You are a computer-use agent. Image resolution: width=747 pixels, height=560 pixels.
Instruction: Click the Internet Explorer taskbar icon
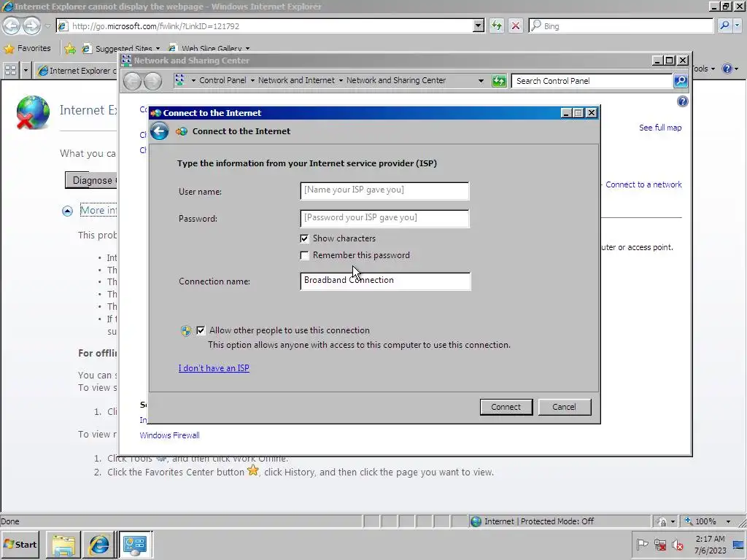point(99,544)
